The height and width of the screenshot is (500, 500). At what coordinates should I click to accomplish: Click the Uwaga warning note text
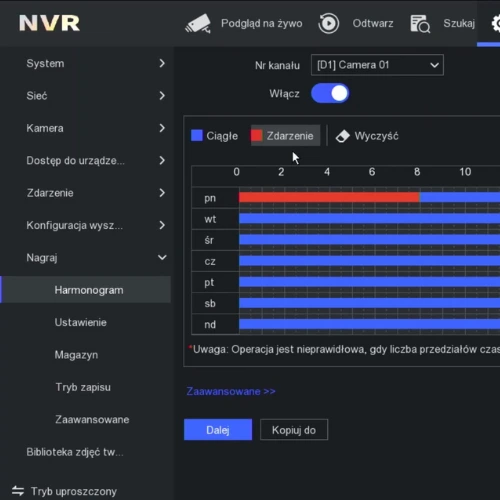[344, 349]
